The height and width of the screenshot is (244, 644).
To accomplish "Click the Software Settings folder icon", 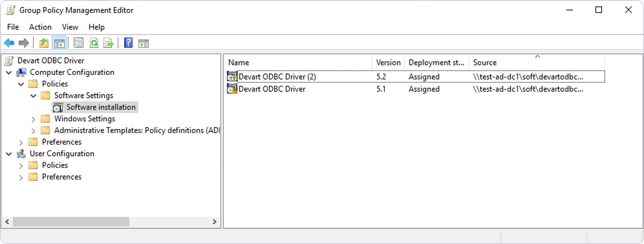I will tap(45, 96).
